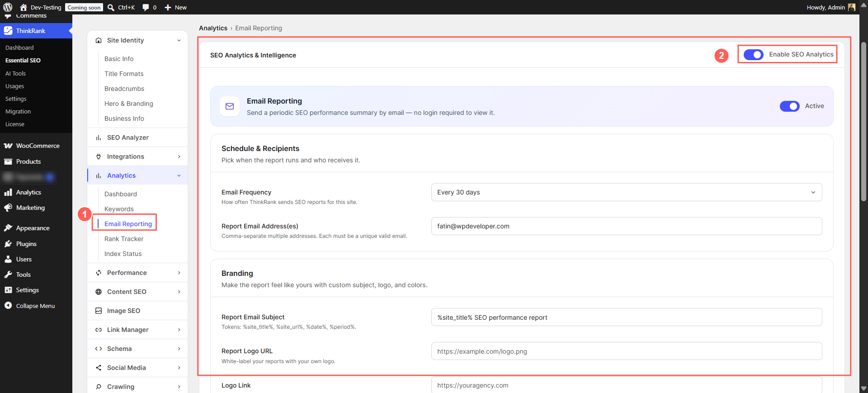Click the Image SEO picture icon
Image resolution: width=868 pixels, height=393 pixels.
[x=99, y=311]
